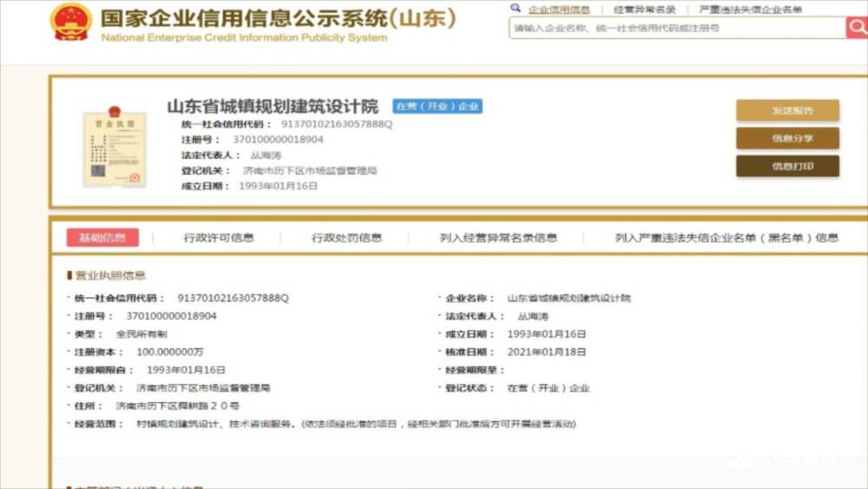This screenshot has height=489, width=868.
Task: Click the small blue magnifier icon
Action: point(516,9)
